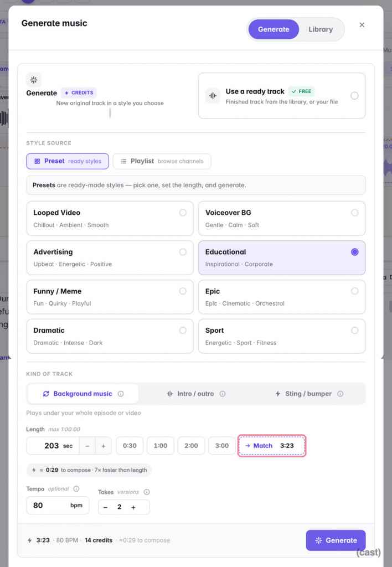The width and height of the screenshot is (392, 567).
Task: Set length to 3:00
Action: coord(222,446)
